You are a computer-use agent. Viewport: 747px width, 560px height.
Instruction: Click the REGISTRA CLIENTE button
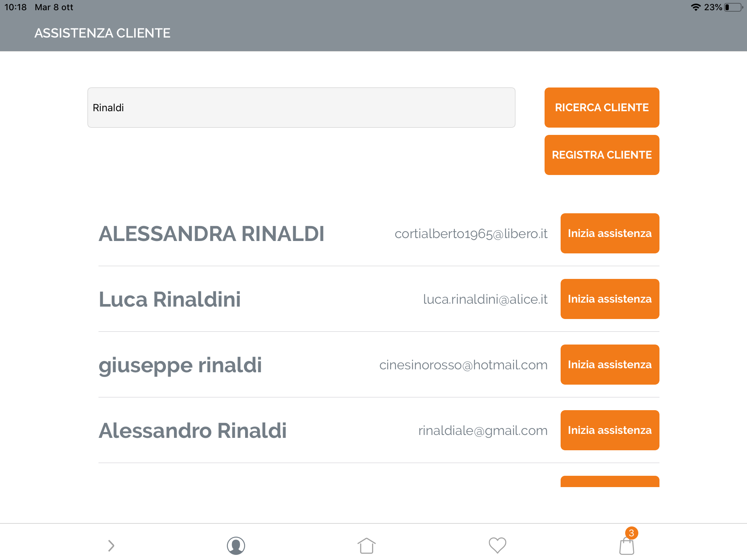pos(602,155)
